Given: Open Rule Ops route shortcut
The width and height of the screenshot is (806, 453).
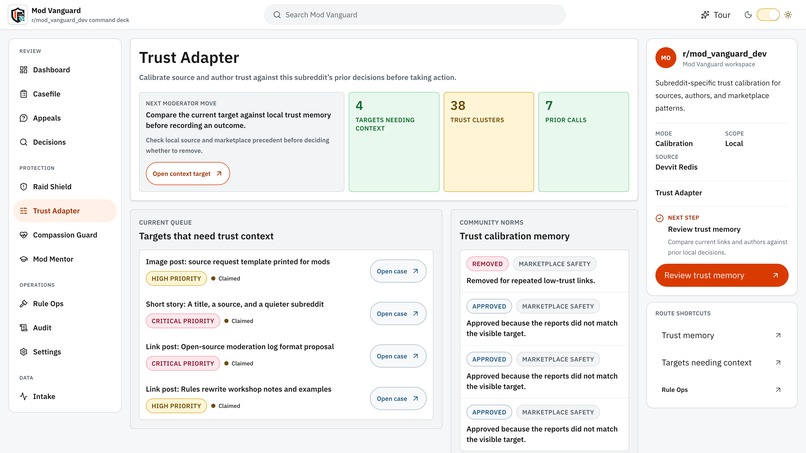Looking at the screenshot, I should click(722, 390).
